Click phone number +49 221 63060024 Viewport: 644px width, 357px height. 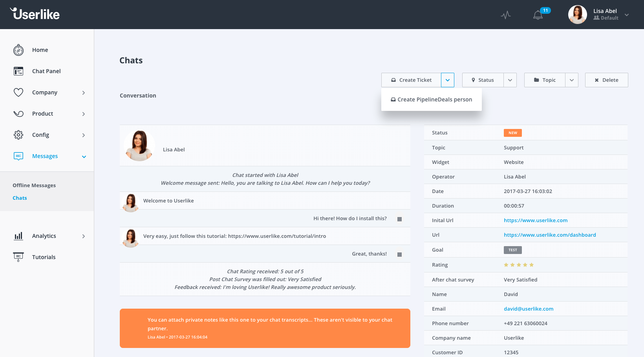525,323
